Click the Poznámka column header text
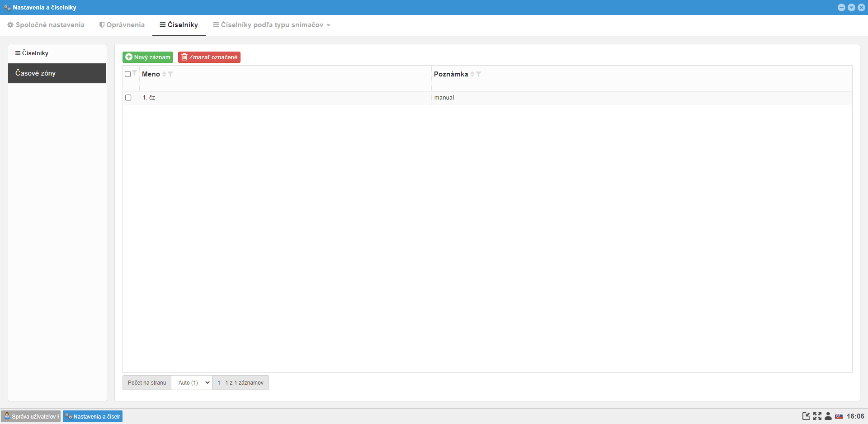Viewport: 868px width, 424px height. tap(451, 74)
